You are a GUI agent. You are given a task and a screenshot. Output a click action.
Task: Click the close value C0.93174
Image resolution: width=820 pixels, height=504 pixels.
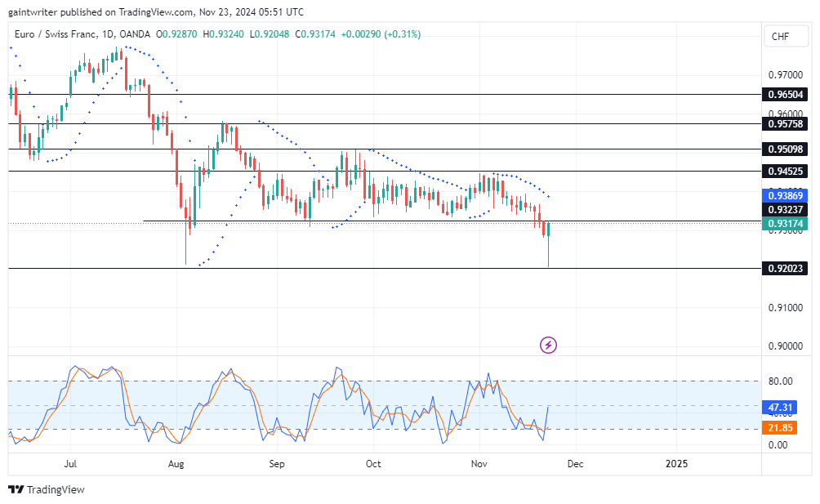point(314,34)
